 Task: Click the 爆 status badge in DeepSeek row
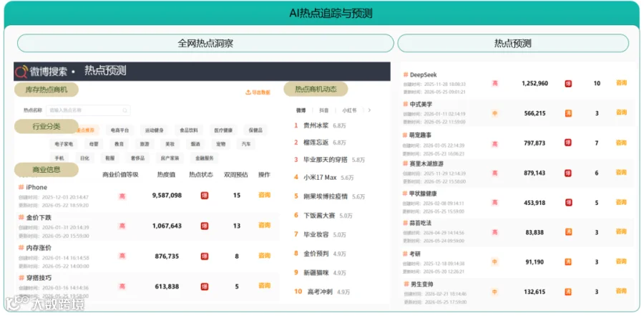(568, 84)
